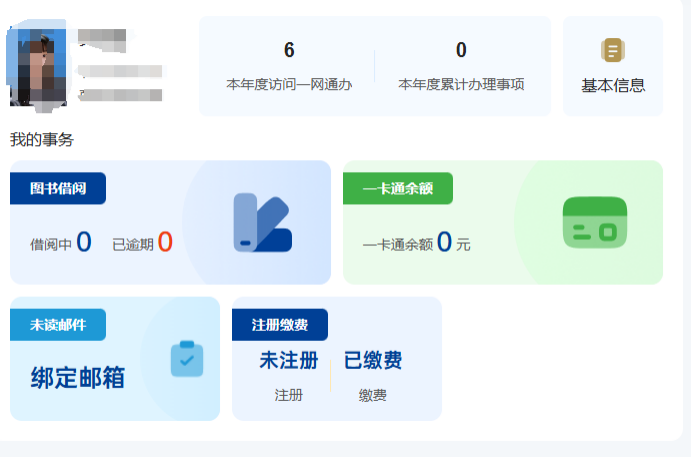
Task: Click the 已缴费 status text
Action: click(x=373, y=361)
